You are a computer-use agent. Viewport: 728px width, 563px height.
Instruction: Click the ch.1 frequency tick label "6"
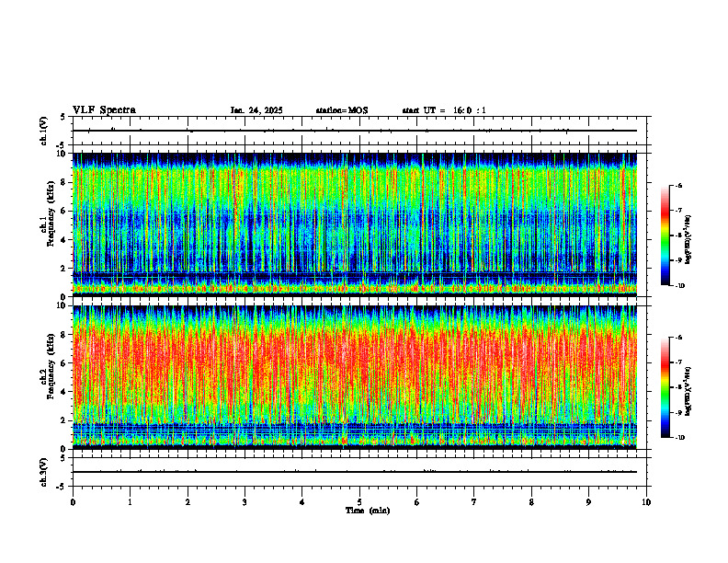[x=63, y=211]
